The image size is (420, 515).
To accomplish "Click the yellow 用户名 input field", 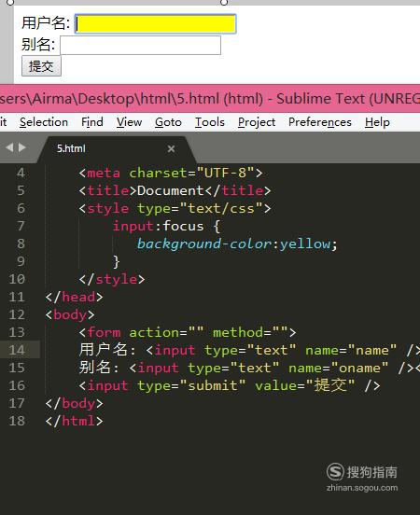I will (x=155, y=23).
